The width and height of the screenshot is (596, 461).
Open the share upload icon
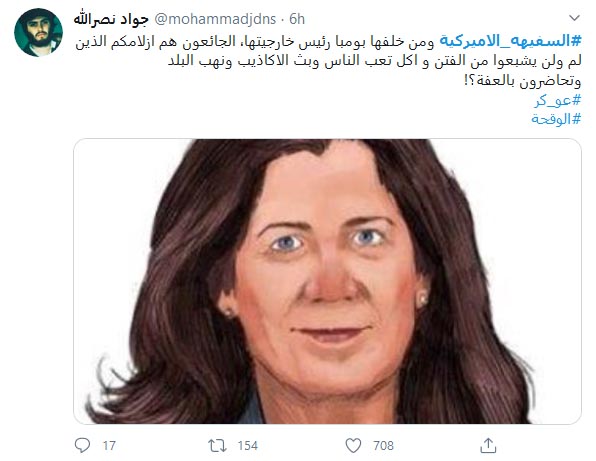488,445
